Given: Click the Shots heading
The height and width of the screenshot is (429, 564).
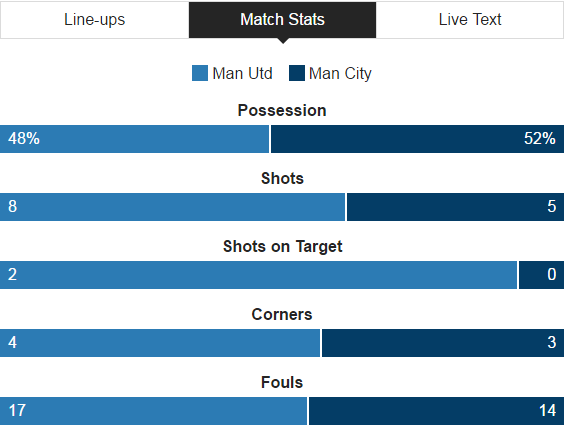Looking at the screenshot, I should point(282,178).
